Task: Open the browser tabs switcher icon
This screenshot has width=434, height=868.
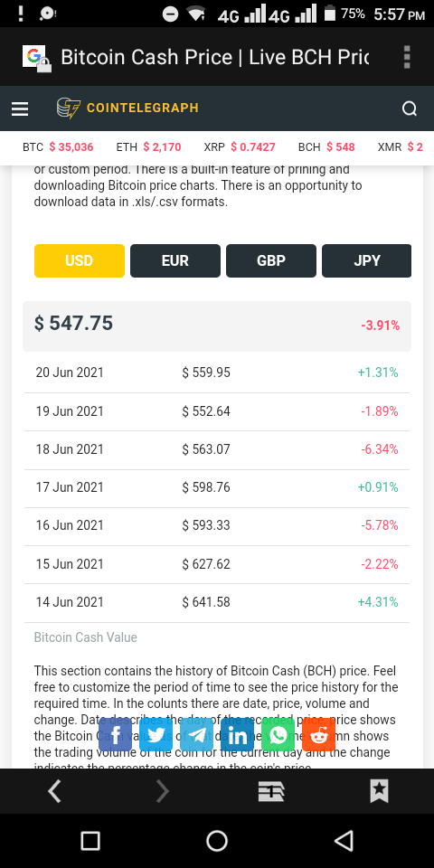Action: coord(271,792)
